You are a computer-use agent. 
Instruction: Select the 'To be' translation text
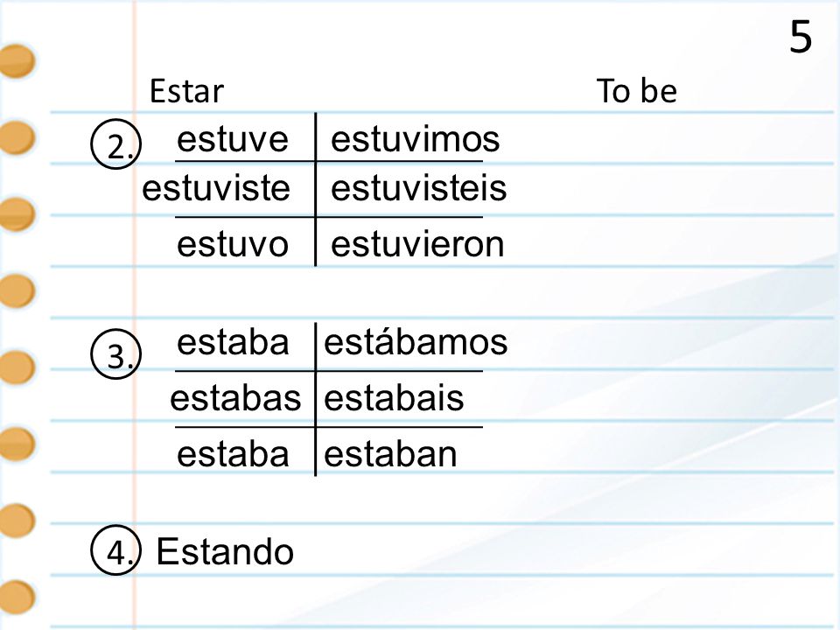click(x=636, y=90)
